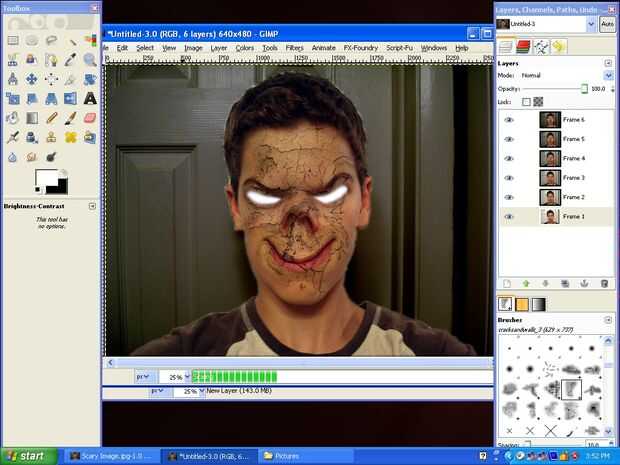Open the Filters menu

pos(295,48)
